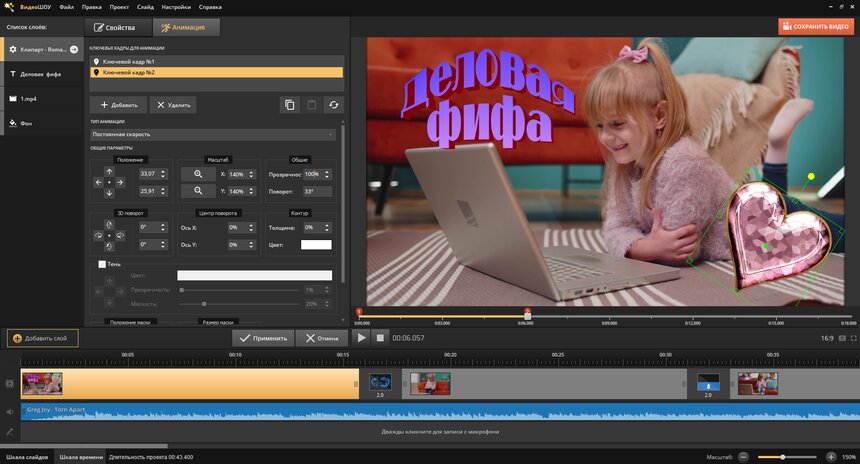Move position right with the arrow button
Screen dimensions: 860x464
[120, 182]
